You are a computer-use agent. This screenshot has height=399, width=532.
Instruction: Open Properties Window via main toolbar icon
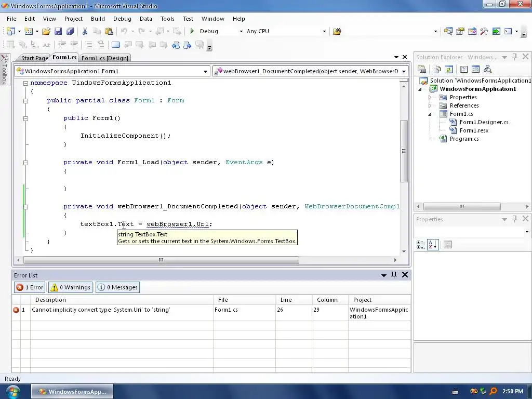[460, 31]
